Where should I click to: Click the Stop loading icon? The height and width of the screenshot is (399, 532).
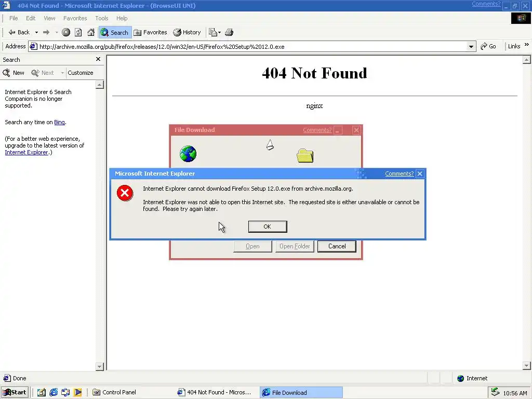66,32
